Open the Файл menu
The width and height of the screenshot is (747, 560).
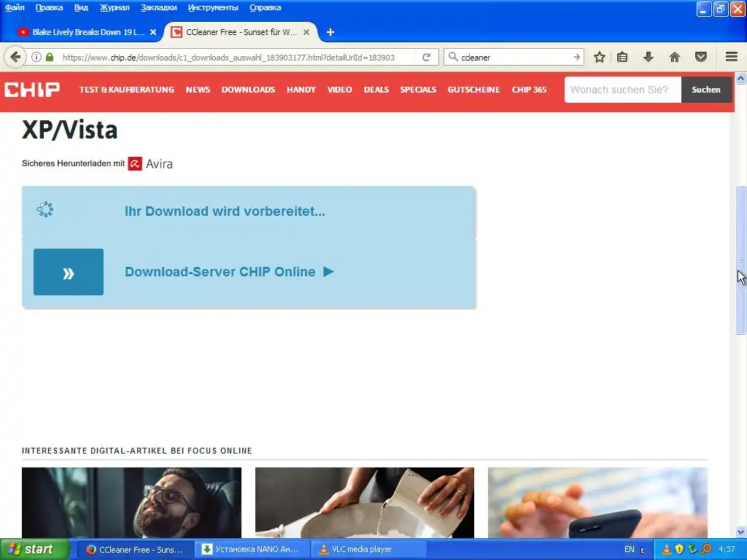point(15,7)
